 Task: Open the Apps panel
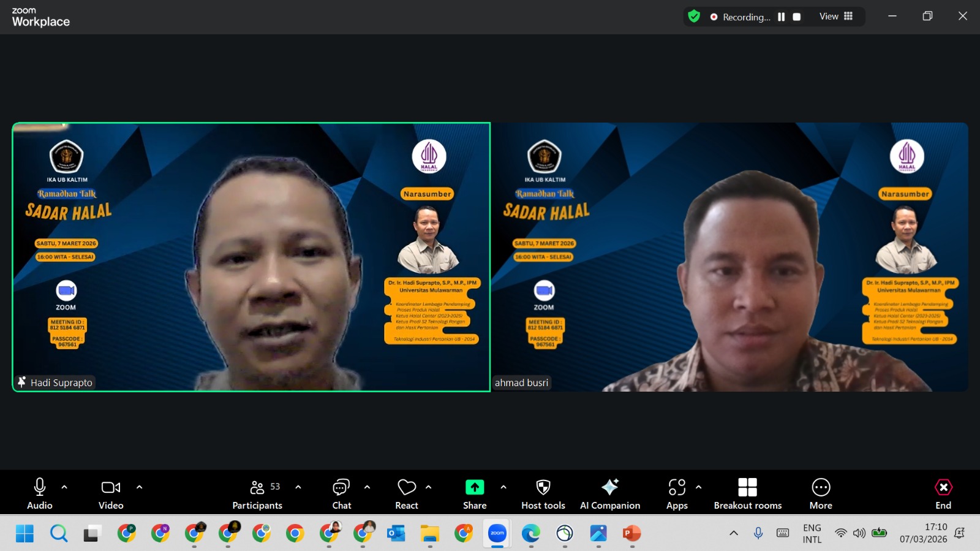click(677, 493)
